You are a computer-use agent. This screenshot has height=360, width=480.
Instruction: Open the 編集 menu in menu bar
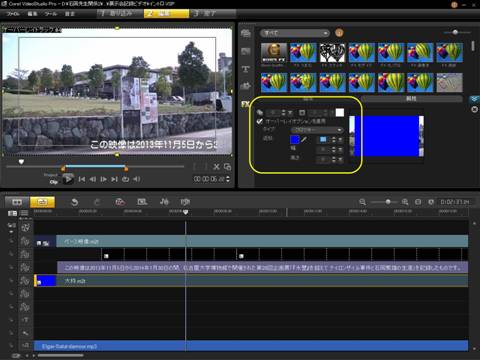pos(32,14)
